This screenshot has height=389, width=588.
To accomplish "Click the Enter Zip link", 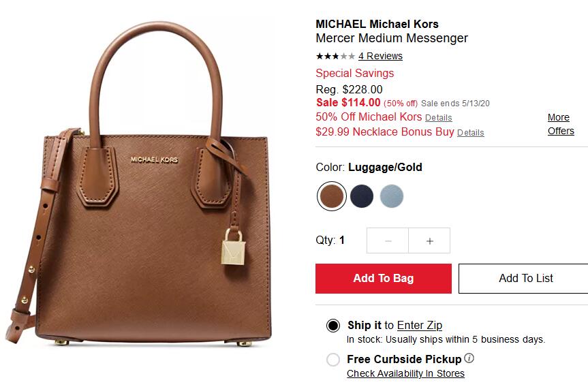I will (420, 325).
